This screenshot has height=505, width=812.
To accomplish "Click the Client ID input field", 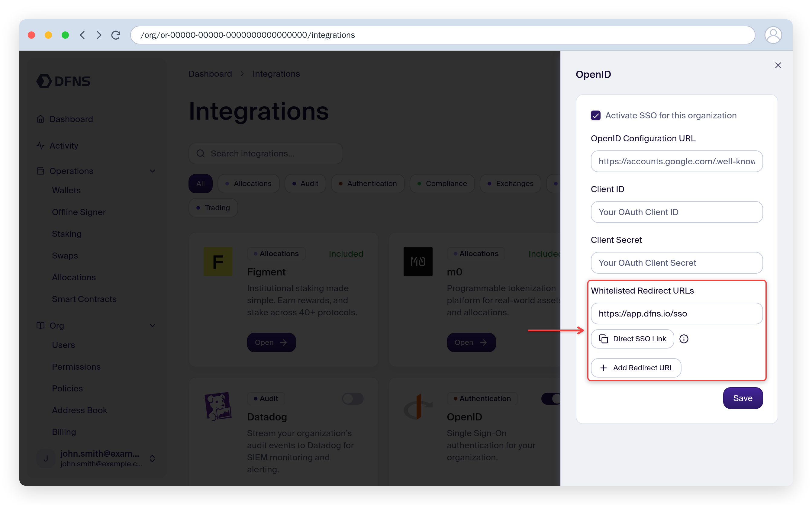I will click(x=676, y=212).
